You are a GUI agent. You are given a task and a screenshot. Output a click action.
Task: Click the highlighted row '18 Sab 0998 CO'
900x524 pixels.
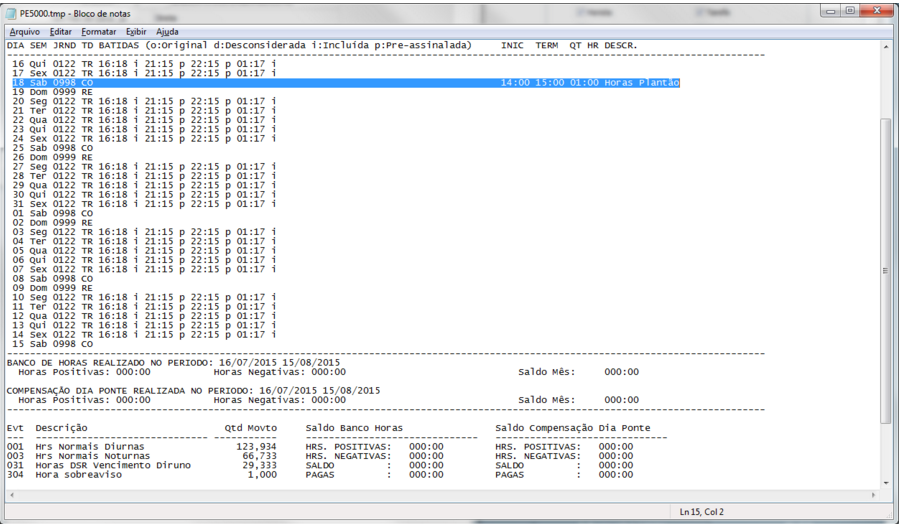[x=346, y=83]
